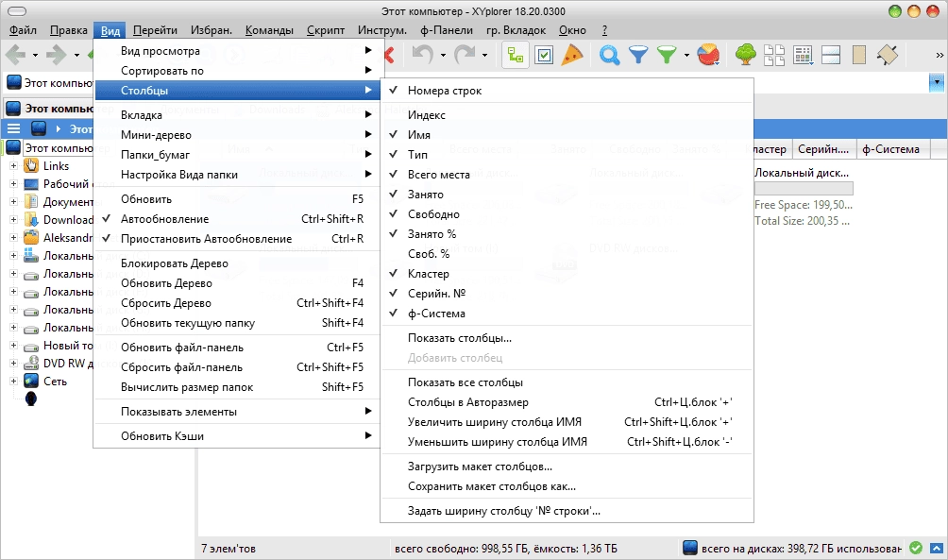Click the checkbox selection toolbar icon
This screenshot has width=948, height=560.
(544, 55)
